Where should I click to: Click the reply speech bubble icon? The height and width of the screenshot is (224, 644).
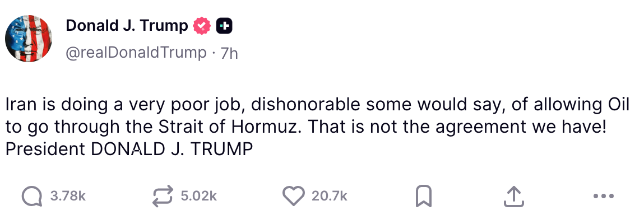tap(32, 196)
